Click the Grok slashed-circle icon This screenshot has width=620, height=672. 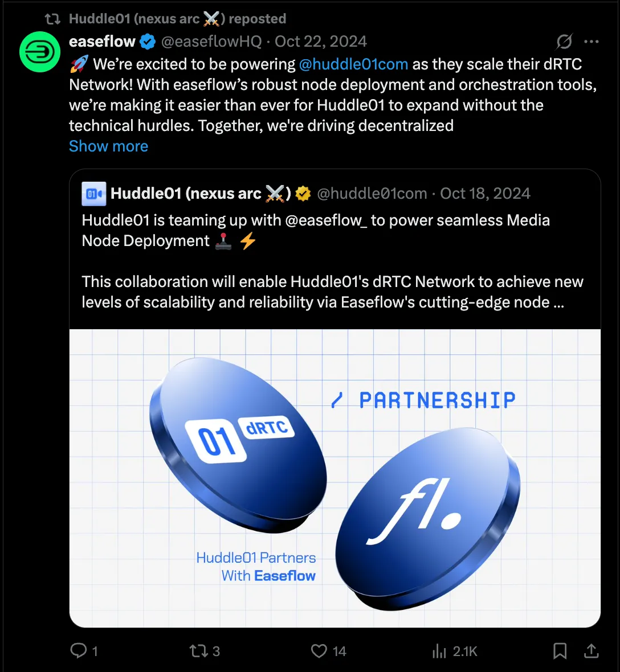[564, 42]
